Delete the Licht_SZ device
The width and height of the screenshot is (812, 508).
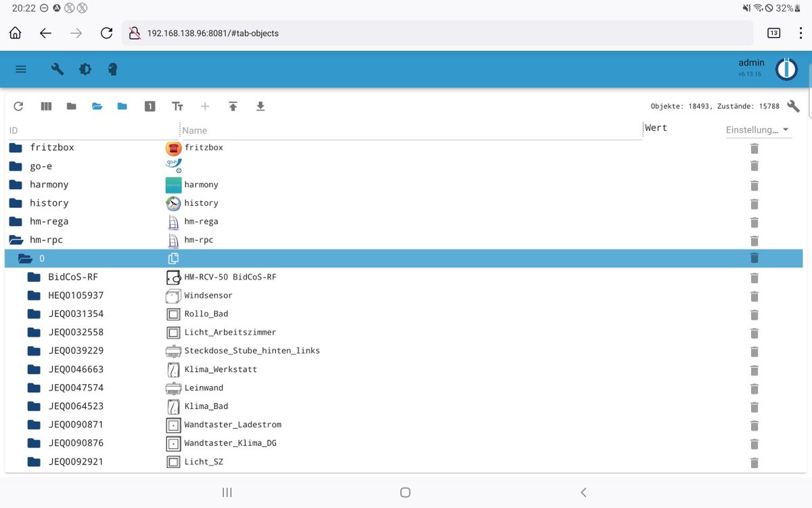(754, 463)
